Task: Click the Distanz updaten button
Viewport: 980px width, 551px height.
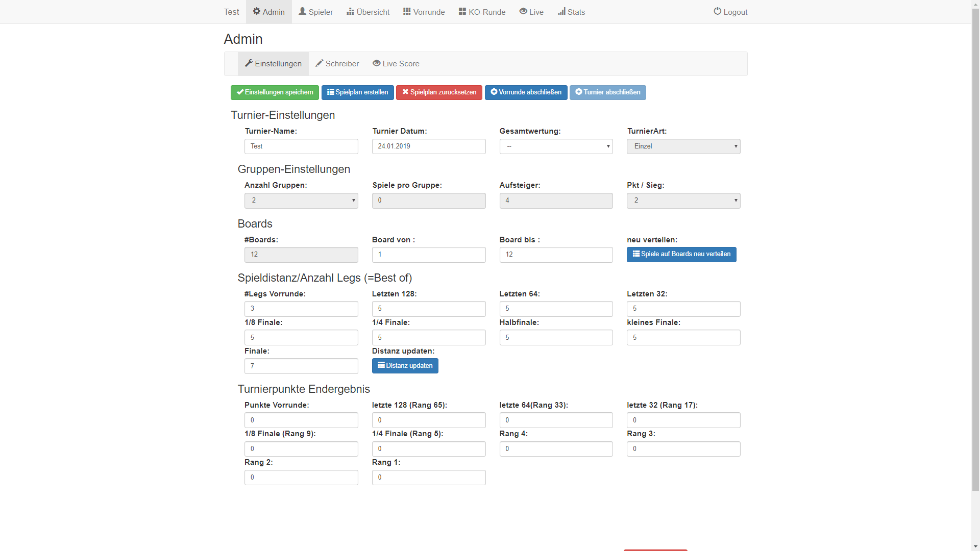Action: pos(405,366)
